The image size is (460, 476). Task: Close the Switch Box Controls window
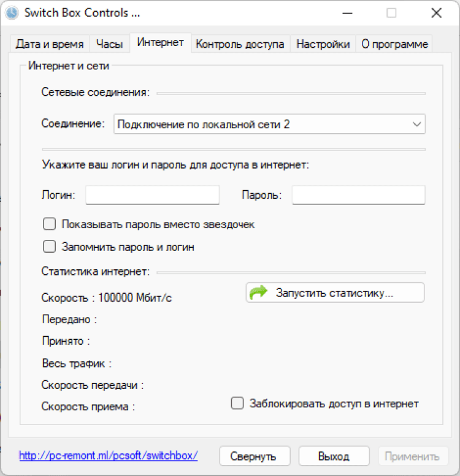pos(436,13)
